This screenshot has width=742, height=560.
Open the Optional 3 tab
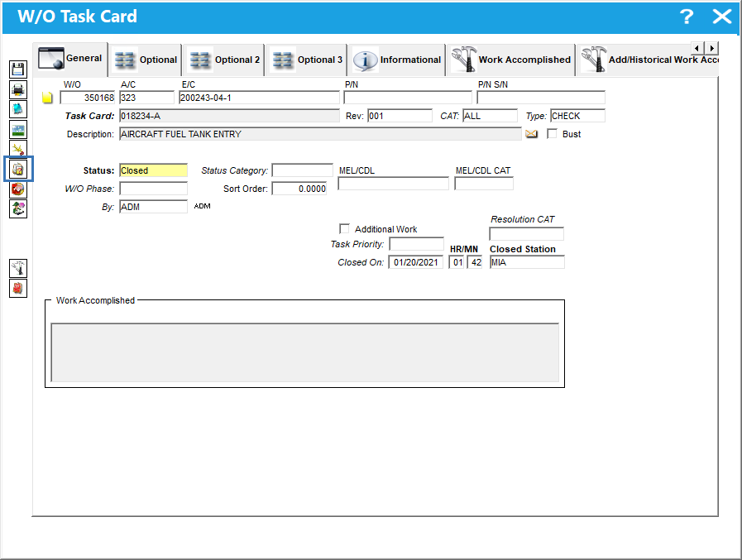click(307, 60)
